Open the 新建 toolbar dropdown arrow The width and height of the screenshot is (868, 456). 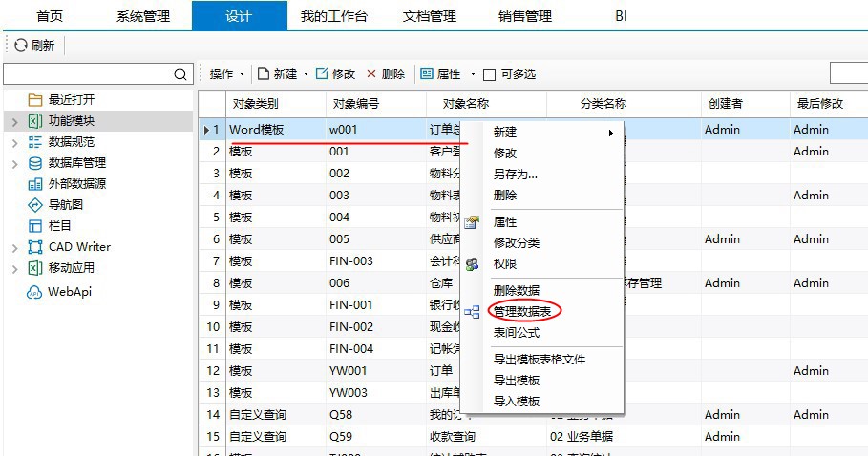click(306, 74)
